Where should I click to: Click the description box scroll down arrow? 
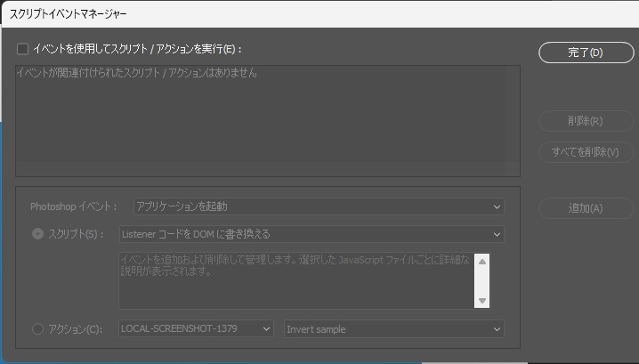tap(482, 301)
